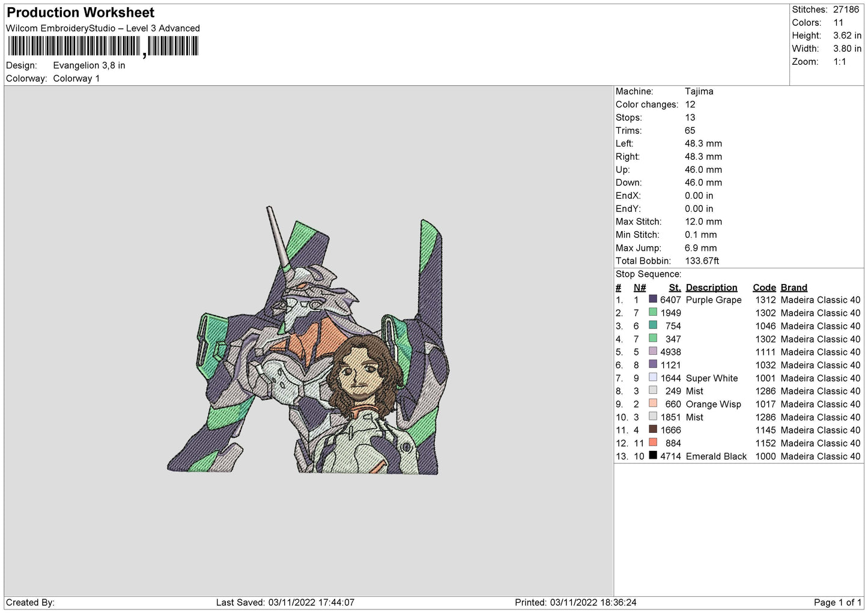Click the Mist swatch beside stitch count 249
This screenshot has width=868, height=613.
653,390
